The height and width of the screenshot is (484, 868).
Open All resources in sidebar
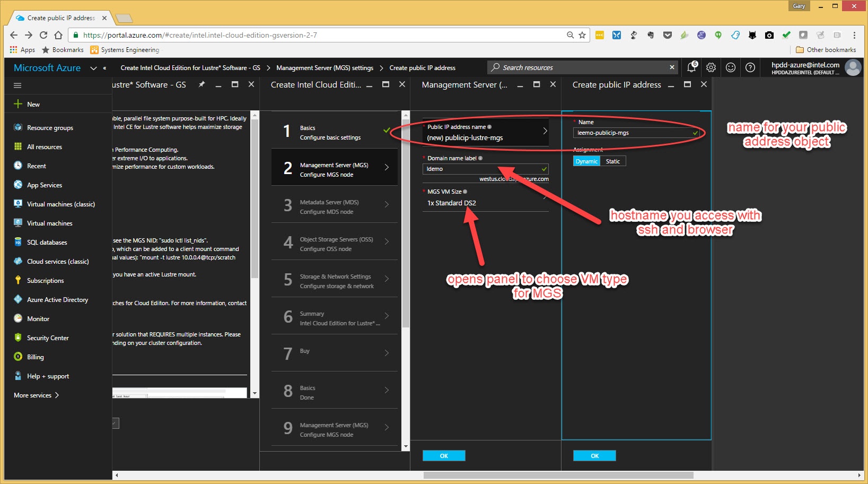click(45, 147)
